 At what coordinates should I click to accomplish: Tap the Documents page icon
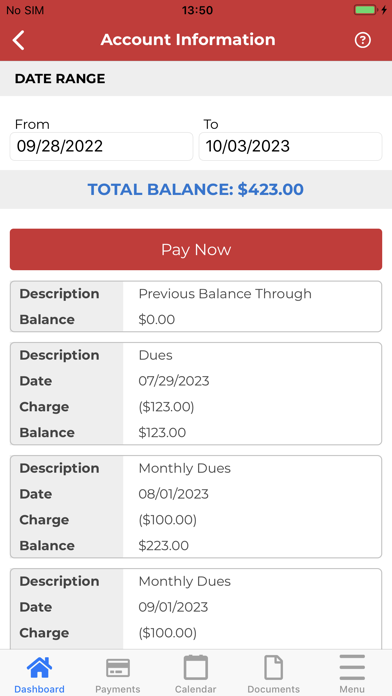pyautogui.click(x=273, y=667)
